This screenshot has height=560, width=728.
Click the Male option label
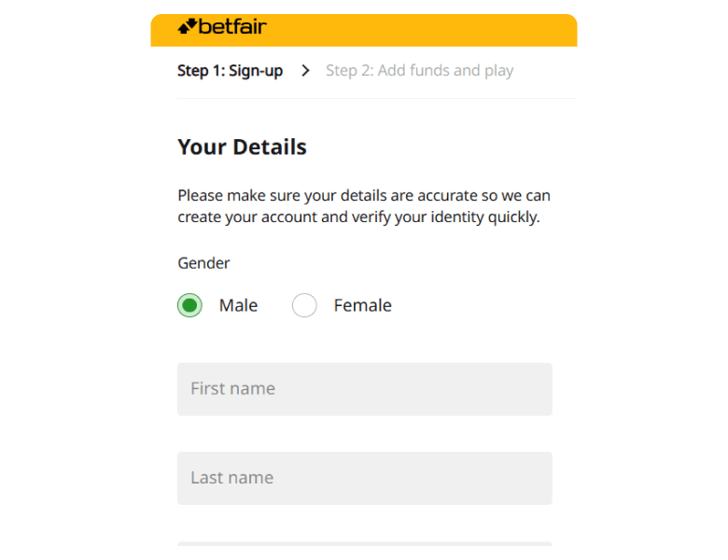238,305
